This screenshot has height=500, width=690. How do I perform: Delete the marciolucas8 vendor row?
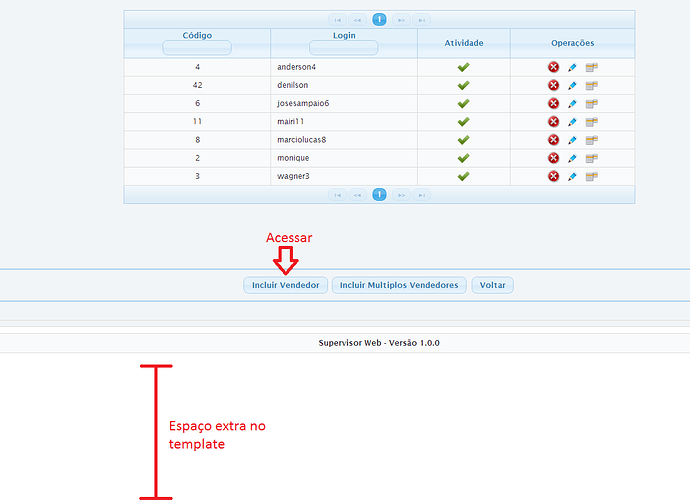click(553, 140)
